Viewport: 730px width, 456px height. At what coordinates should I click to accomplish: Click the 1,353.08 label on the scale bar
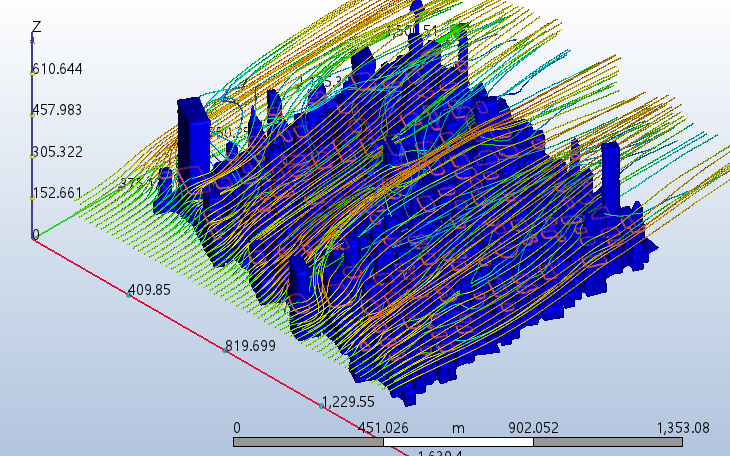pos(683,428)
